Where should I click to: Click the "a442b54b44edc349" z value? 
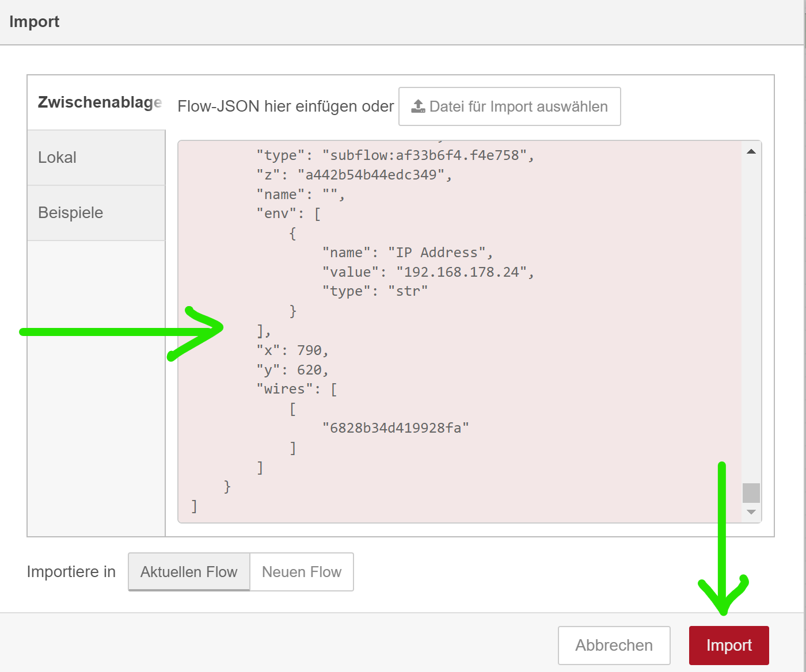coord(371,175)
